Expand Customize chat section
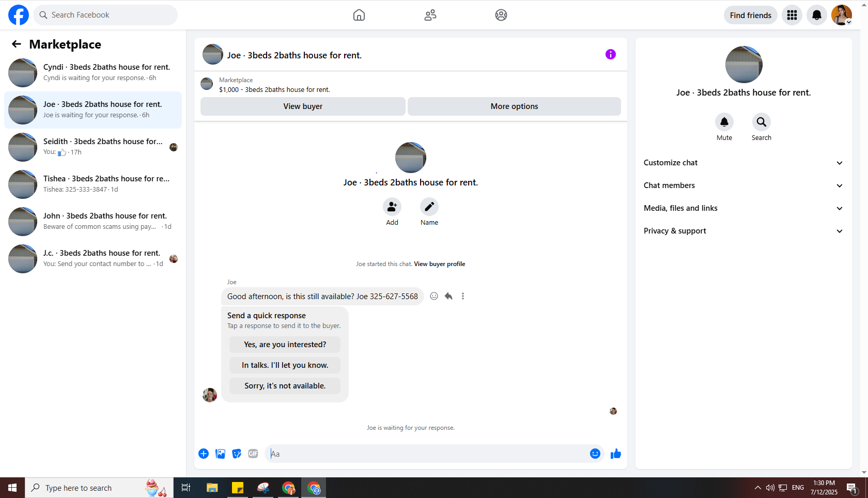 click(x=743, y=163)
